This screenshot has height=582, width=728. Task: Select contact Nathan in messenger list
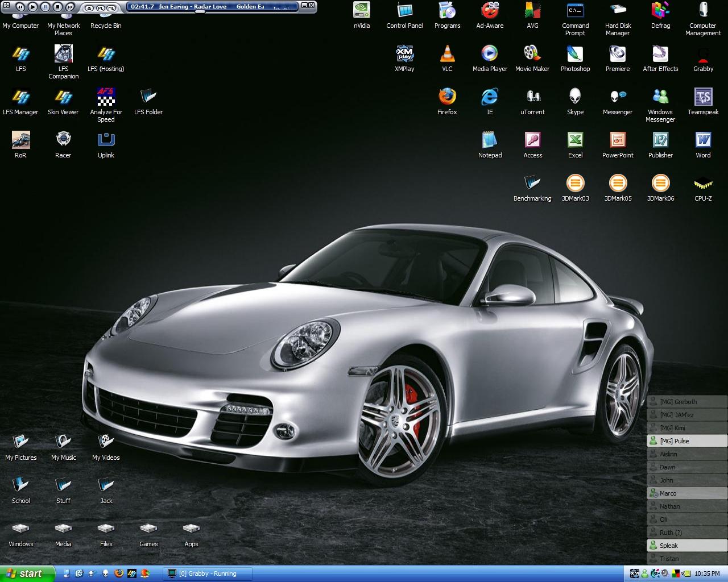[687, 506]
